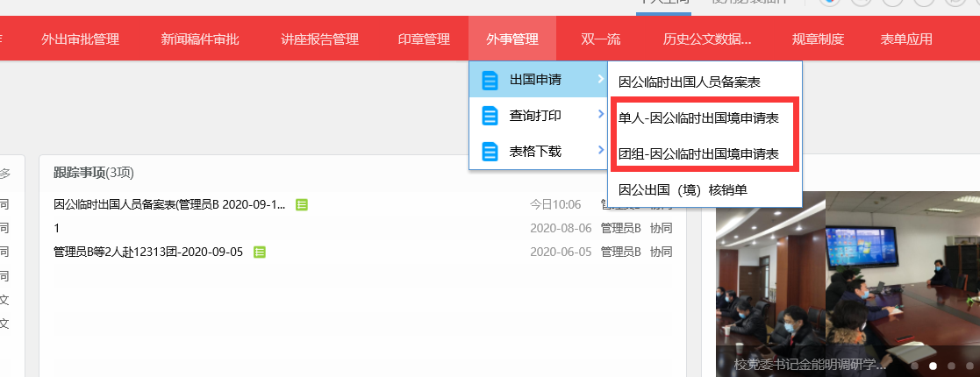Screen dimensions: 980x377
Task: Select 单人-因公临时出国境申请表 menu entry
Action: tap(698, 117)
